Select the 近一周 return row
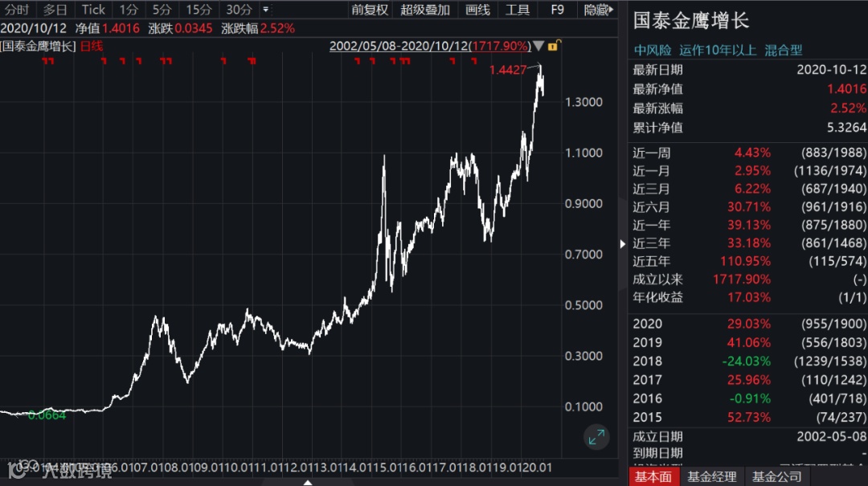The height and width of the screenshot is (486, 868). (x=749, y=153)
